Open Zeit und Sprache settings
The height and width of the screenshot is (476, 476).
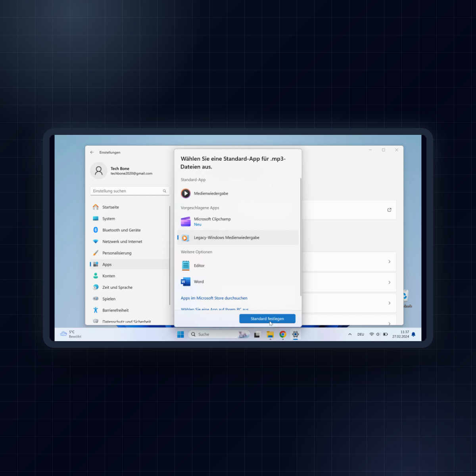(x=130, y=288)
